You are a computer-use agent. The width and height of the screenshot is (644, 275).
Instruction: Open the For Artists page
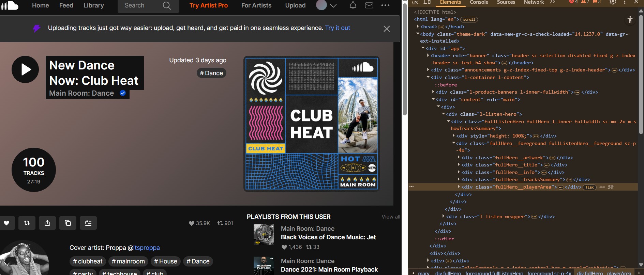pyautogui.click(x=256, y=5)
